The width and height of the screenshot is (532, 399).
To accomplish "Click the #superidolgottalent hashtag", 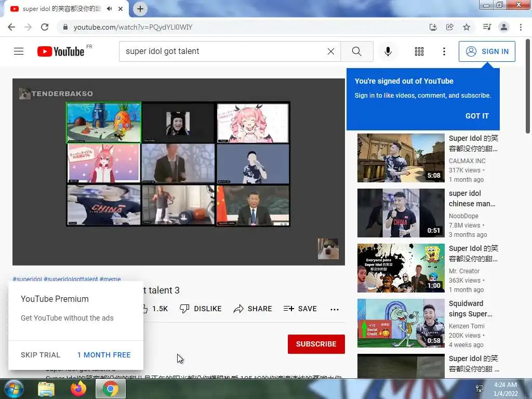I will (x=71, y=279).
